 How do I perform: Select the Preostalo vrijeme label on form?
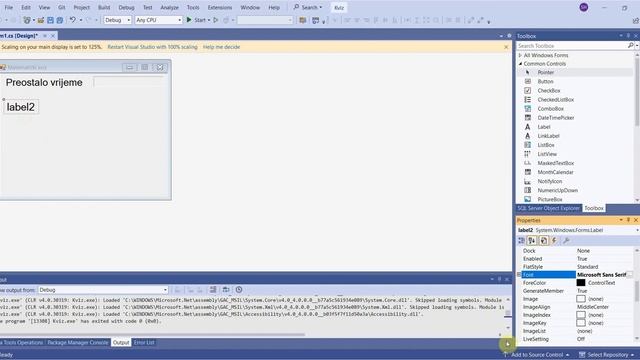pyautogui.click(x=44, y=82)
